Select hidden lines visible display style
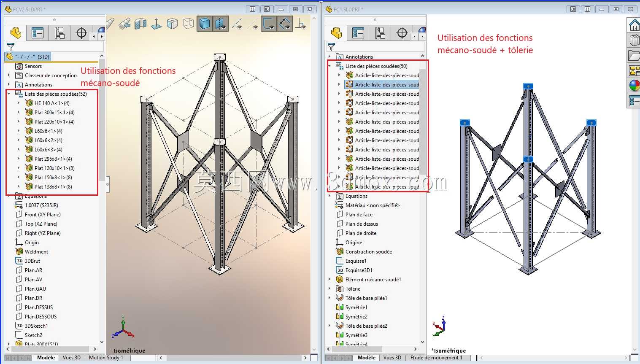 click(172, 24)
